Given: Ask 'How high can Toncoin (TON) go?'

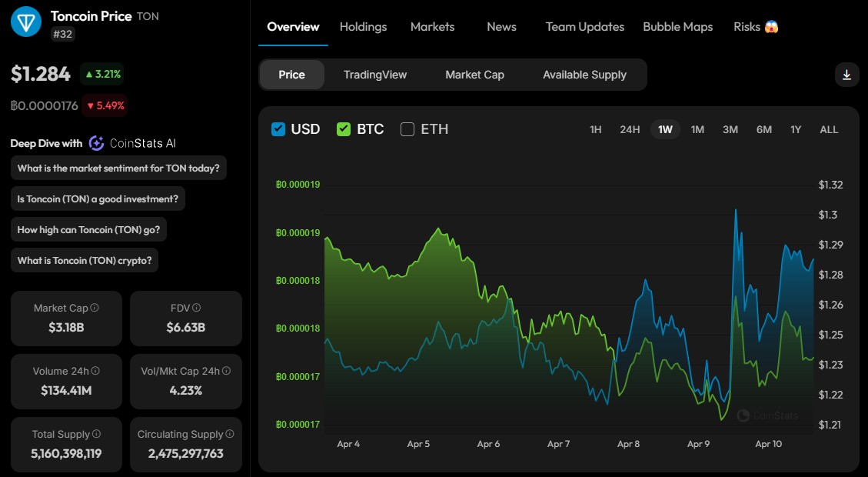Looking at the screenshot, I should point(88,229).
